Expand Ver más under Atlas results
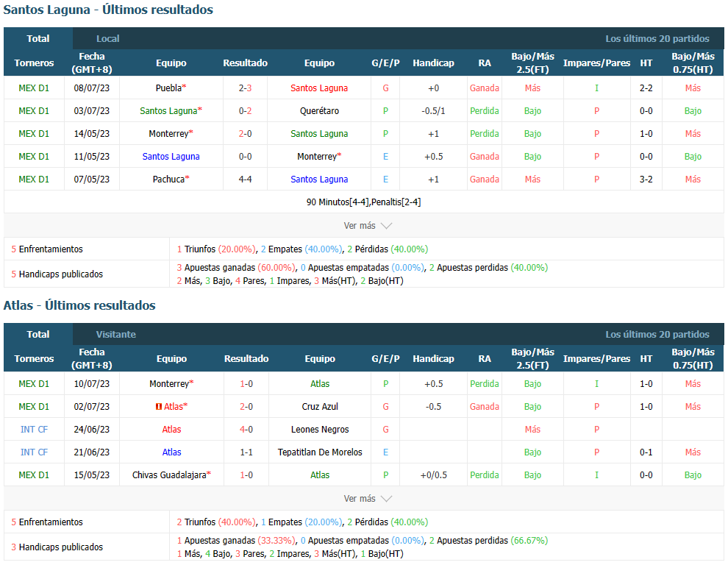 368,499
